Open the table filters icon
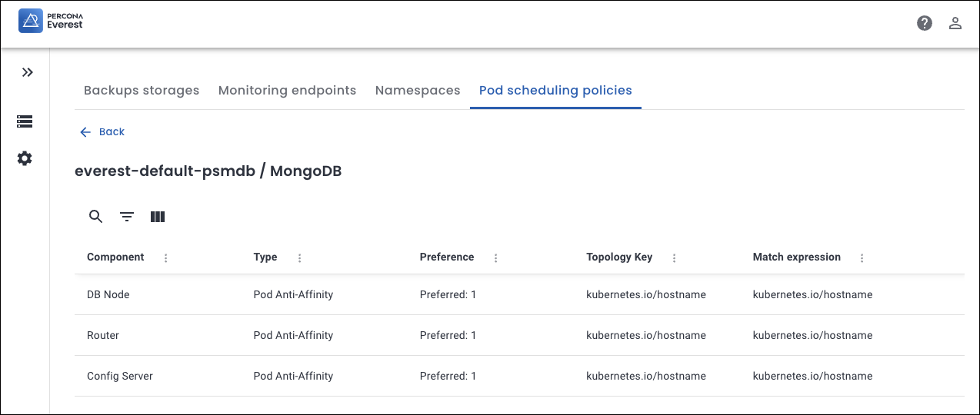980x415 pixels. point(127,217)
